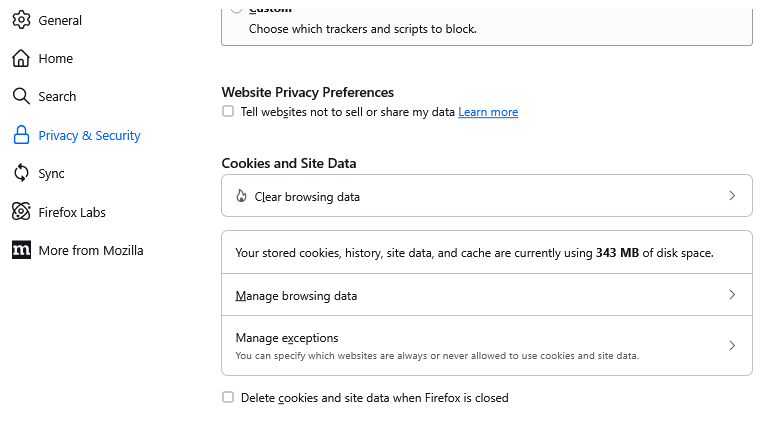Click the flame icon beside Clear browsing data
This screenshot has width=761, height=424.
coord(241,196)
